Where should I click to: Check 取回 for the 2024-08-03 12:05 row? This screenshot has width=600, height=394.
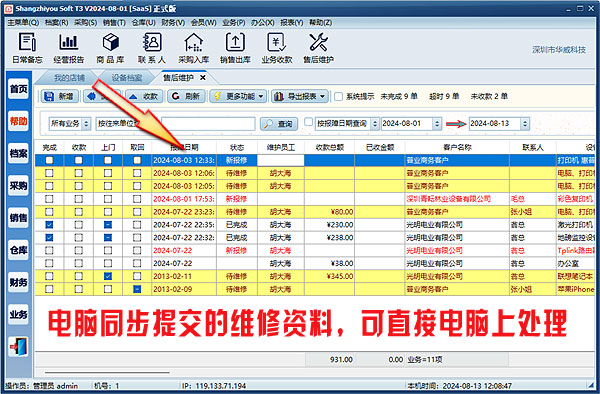[x=137, y=186]
